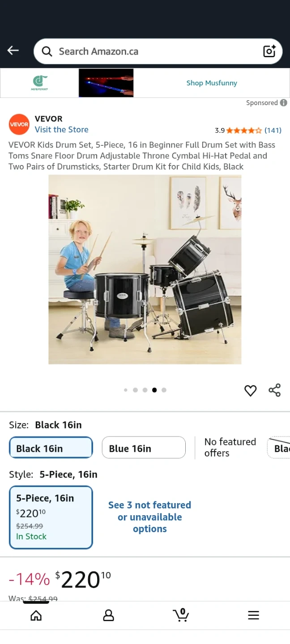This screenshot has height=644, width=290.
Task: Tap the Sponsored info icon
Action: [x=284, y=102]
